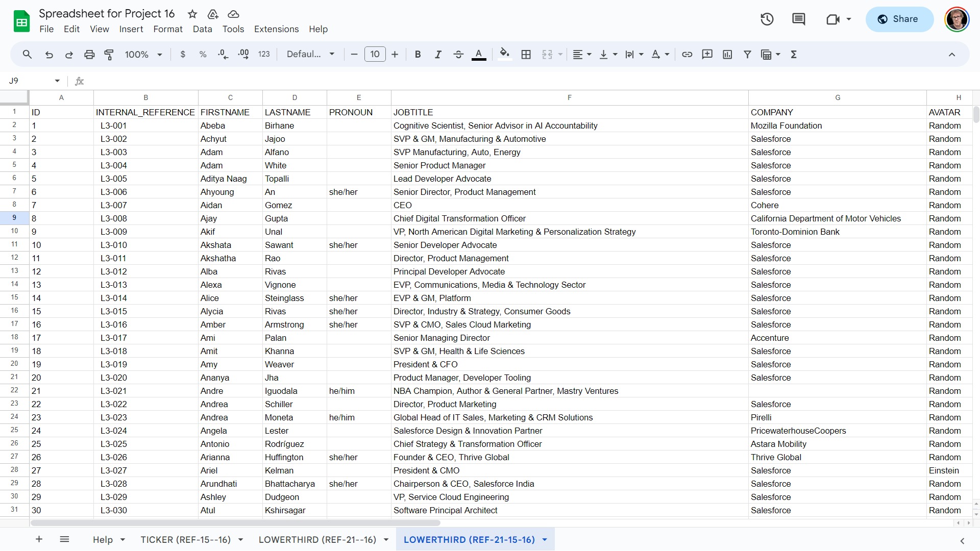Toggle strikethrough formatting

pyautogui.click(x=458, y=55)
